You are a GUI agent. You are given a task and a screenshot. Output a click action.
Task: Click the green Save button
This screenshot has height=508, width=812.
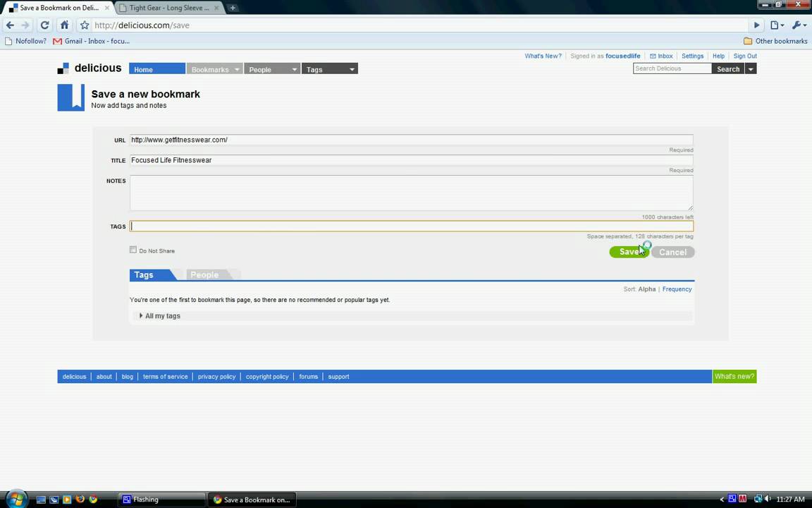click(629, 252)
